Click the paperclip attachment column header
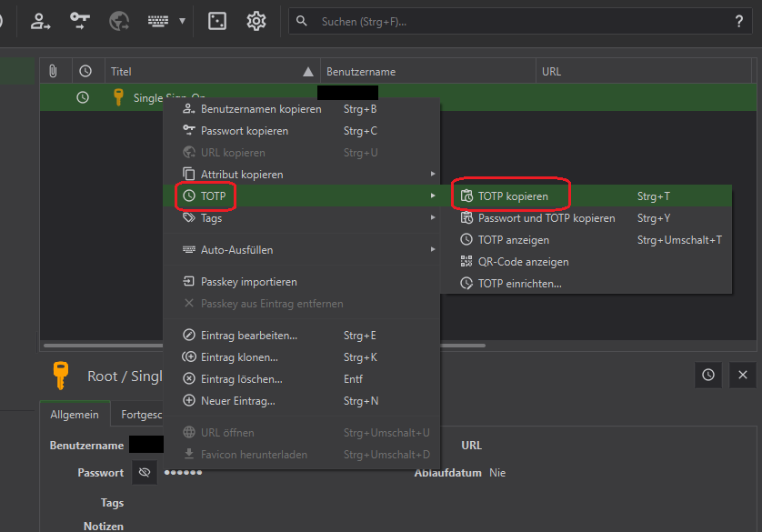The image size is (762, 532). 53,71
